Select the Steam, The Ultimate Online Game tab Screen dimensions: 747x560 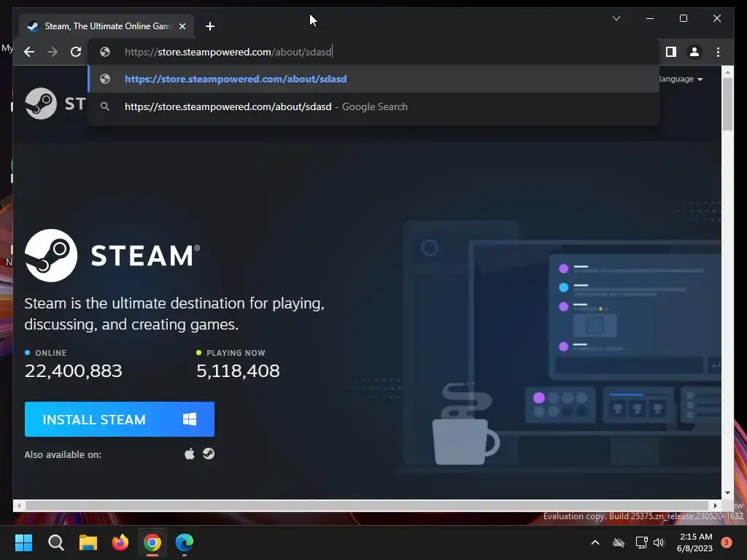[x=107, y=26]
